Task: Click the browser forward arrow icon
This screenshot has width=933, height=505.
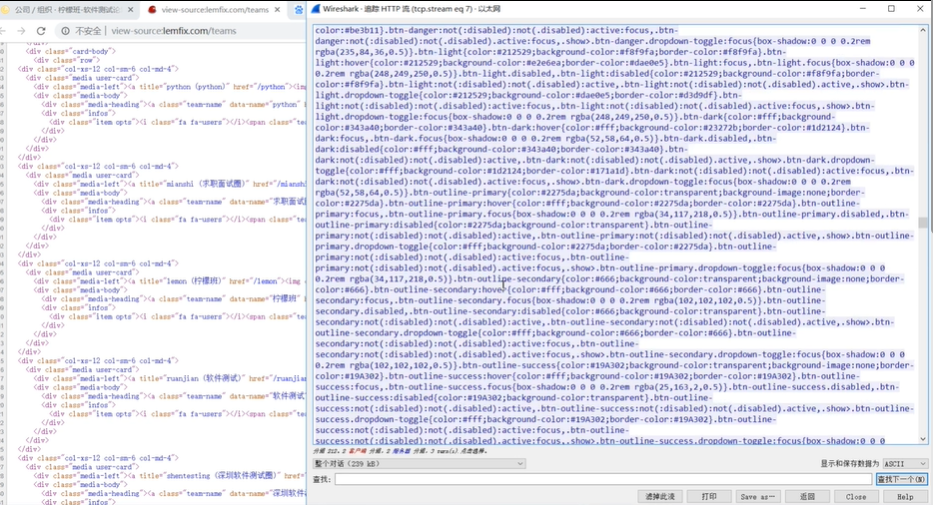Action: 21,31
